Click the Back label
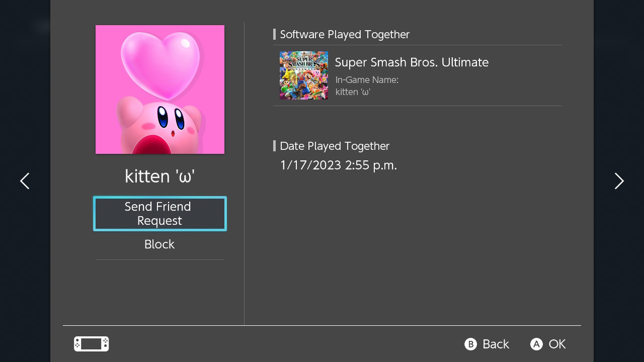 (496, 344)
